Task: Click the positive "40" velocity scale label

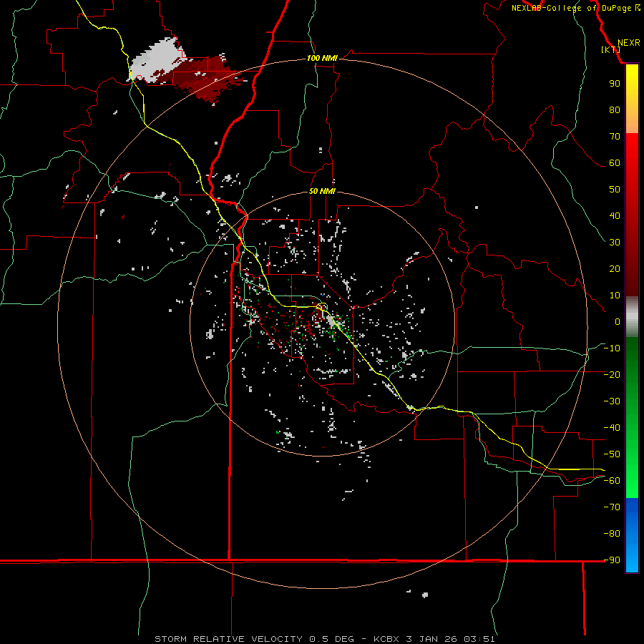Action: [x=615, y=215]
